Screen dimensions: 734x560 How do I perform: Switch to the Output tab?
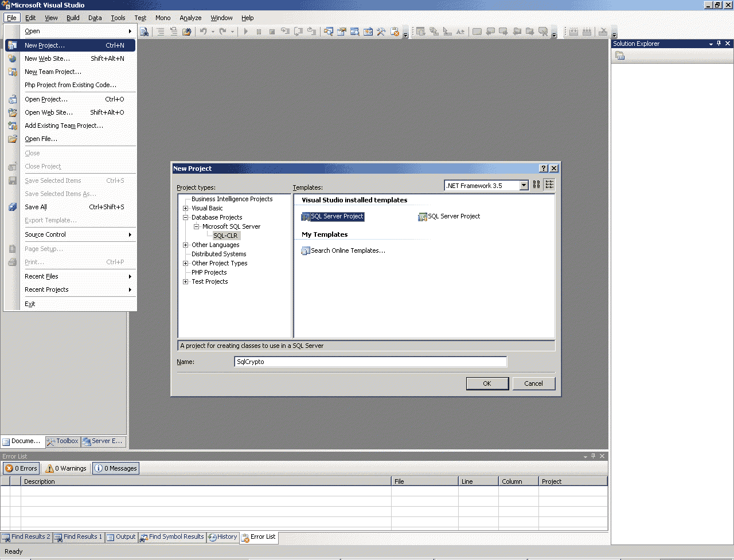(x=121, y=537)
